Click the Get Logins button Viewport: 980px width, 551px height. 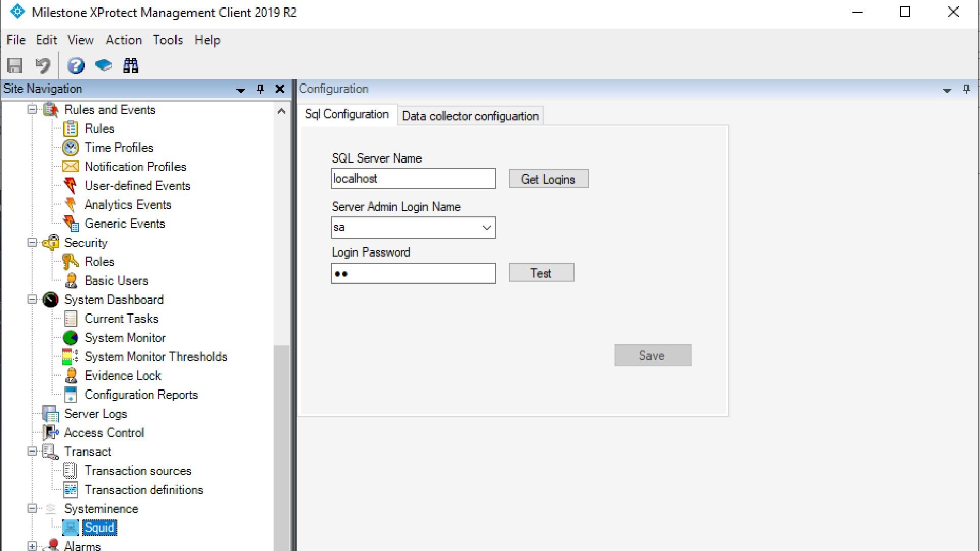[x=548, y=179]
